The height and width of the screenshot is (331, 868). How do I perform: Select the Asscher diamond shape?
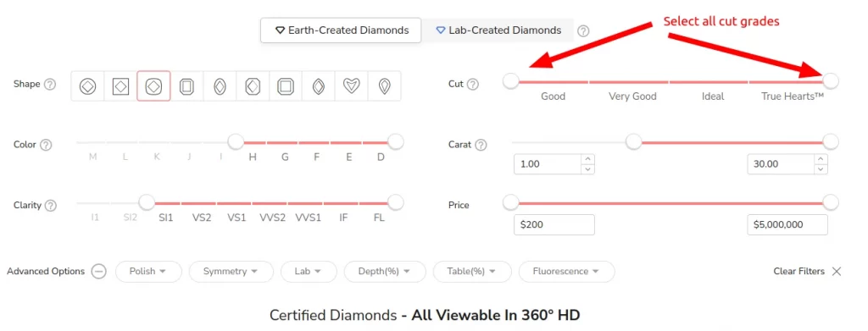point(286,86)
